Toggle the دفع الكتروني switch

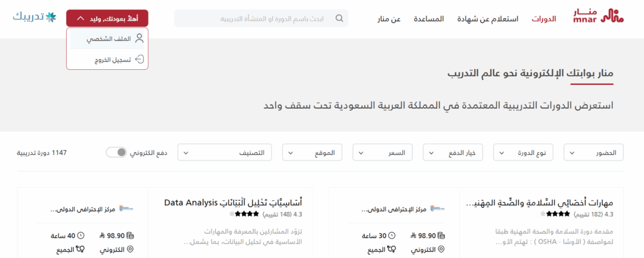coord(116,152)
